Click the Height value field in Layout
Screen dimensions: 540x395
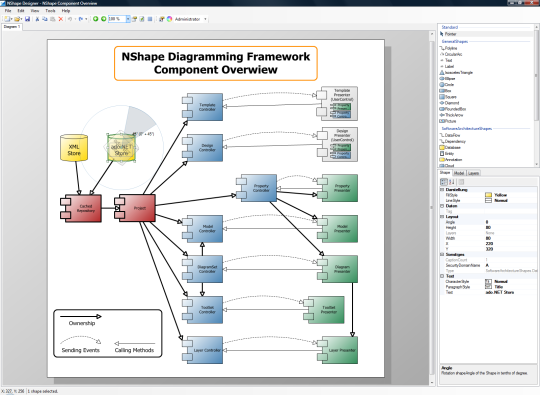(511, 227)
